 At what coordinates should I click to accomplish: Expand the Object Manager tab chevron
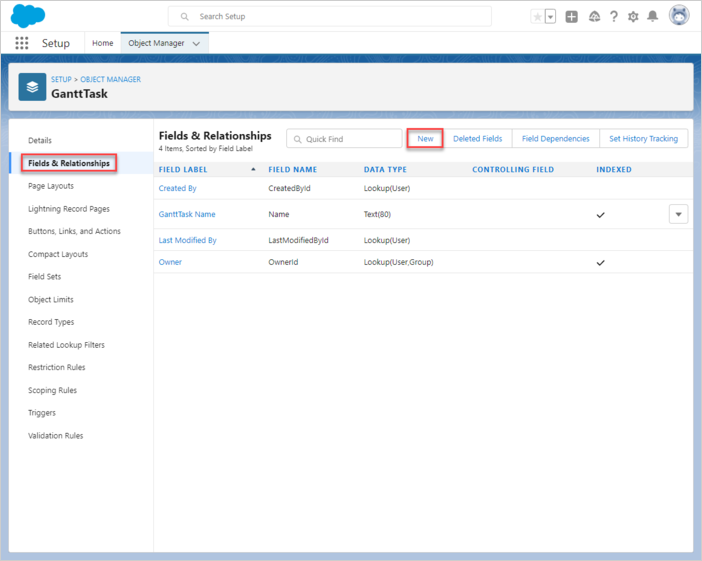[196, 44]
